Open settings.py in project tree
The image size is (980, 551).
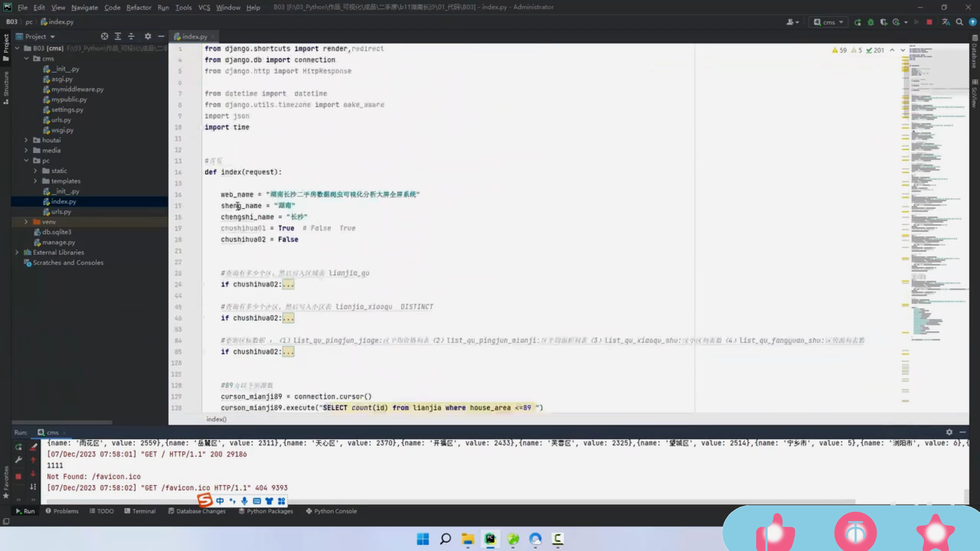[67, 109]
